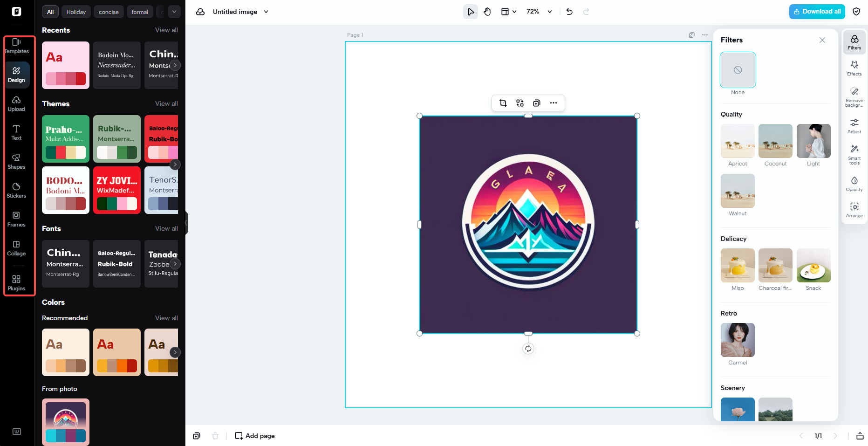Open the Opacity control
This screenshot has width=868, height=446.
(x=854, y=184)
